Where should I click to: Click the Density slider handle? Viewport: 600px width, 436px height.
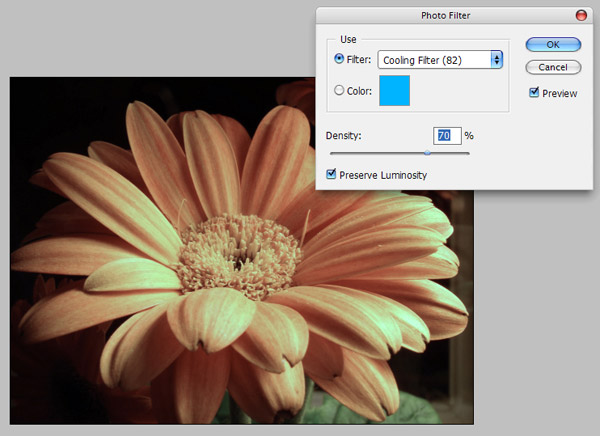pyautogui.click(x=428, y=152)
